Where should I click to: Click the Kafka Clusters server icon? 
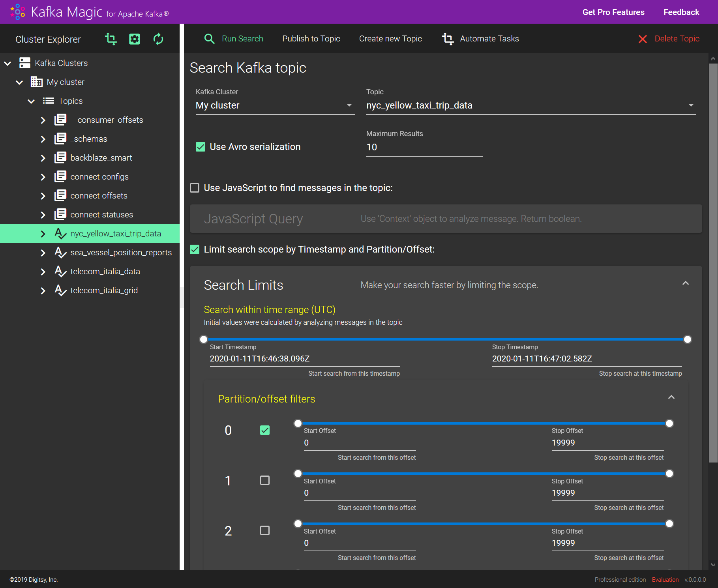(x=25, y=63)
